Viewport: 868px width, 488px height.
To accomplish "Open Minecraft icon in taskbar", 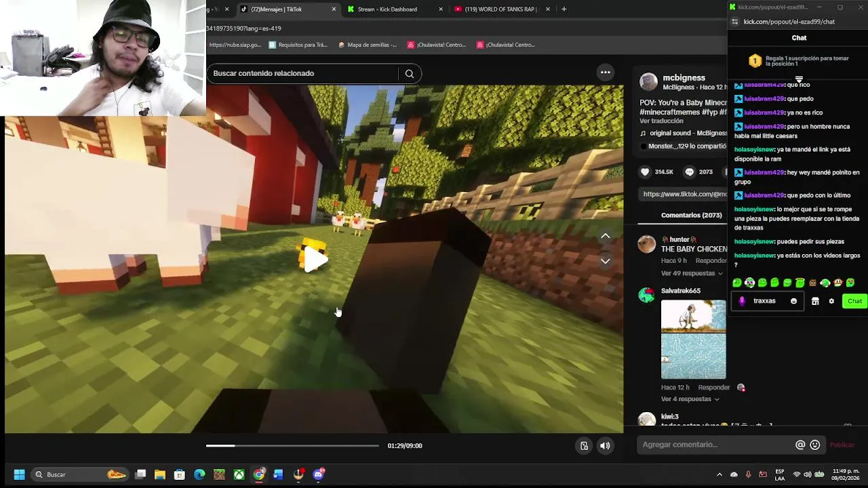I will coord(219,474).
